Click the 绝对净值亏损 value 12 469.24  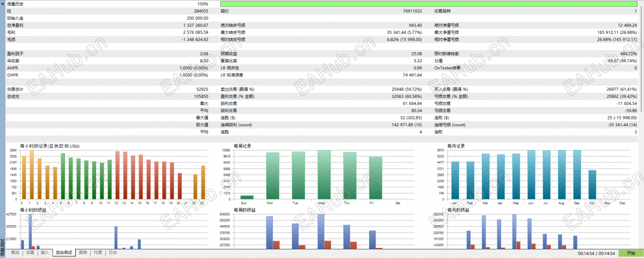point(627,25)
